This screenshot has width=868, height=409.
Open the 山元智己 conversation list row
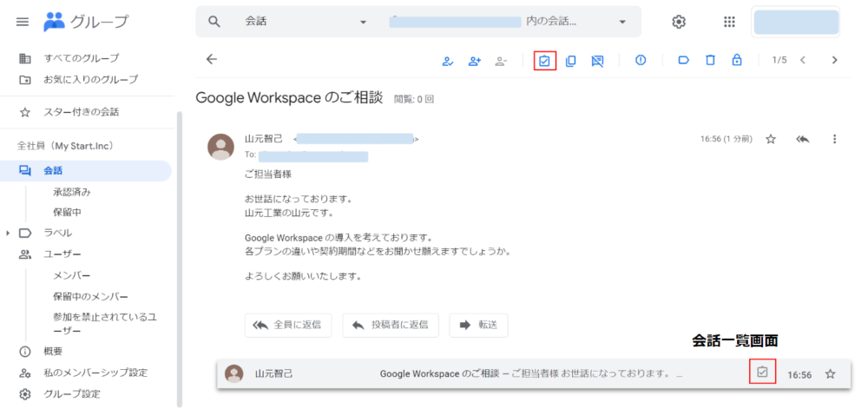[x=534, y=374]
